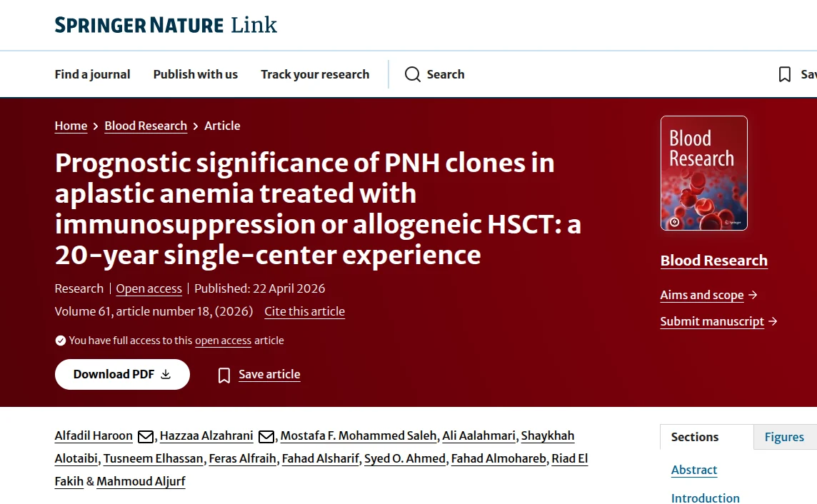The height and width of the screenshot is (504, 817).
Task: Jump to the Introduction section
Action: click(706, 498)
